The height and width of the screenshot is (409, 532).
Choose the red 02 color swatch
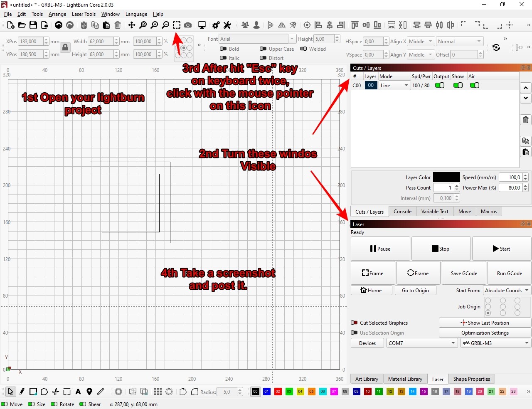pyautogui.click(x=278, y=392)
